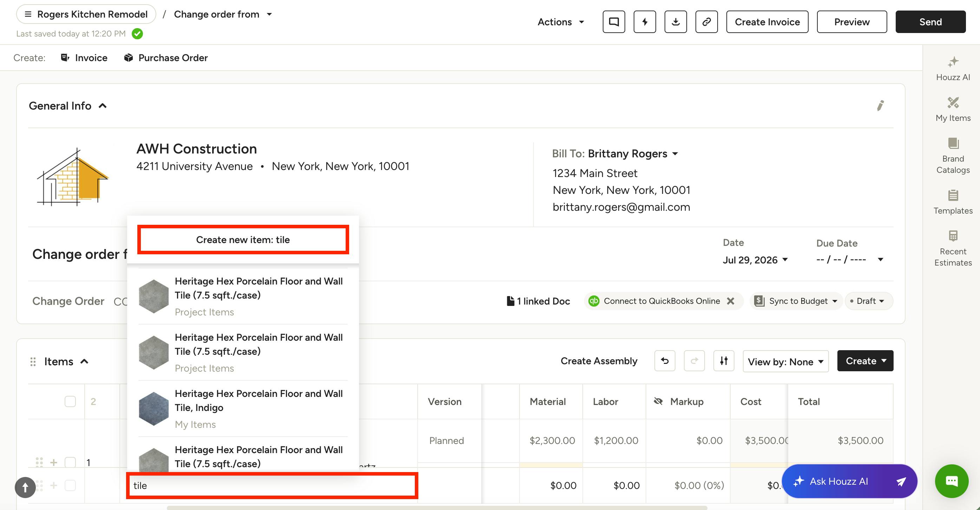Viewport: 980px width, 510px height.
Task: Open the green live chat bubble
Action: pos(952,481)
